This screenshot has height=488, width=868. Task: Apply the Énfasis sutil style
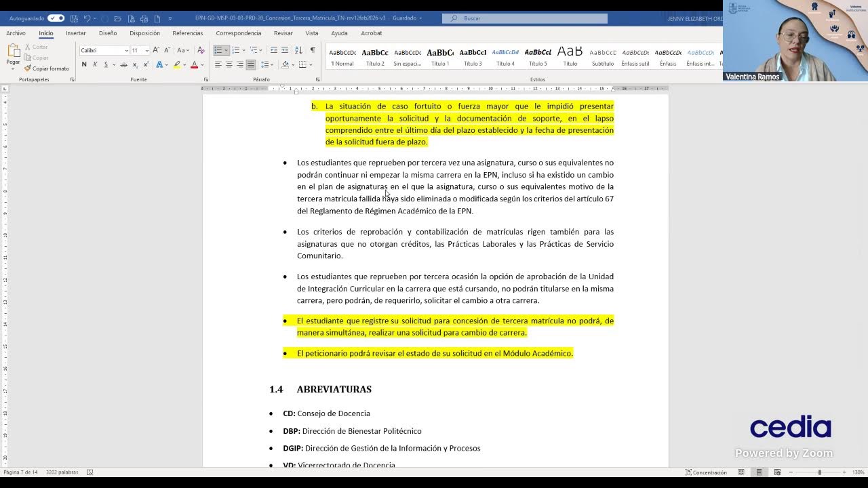coord(635,57)
